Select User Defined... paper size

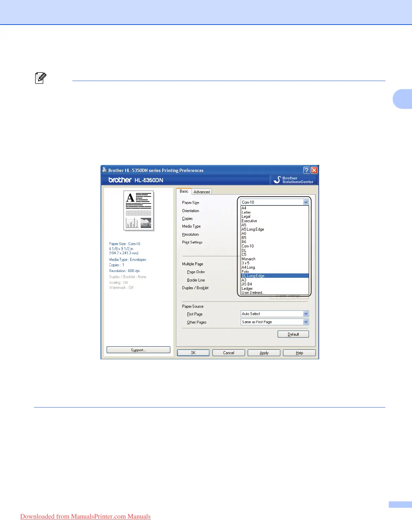click(x=275, y=293)
